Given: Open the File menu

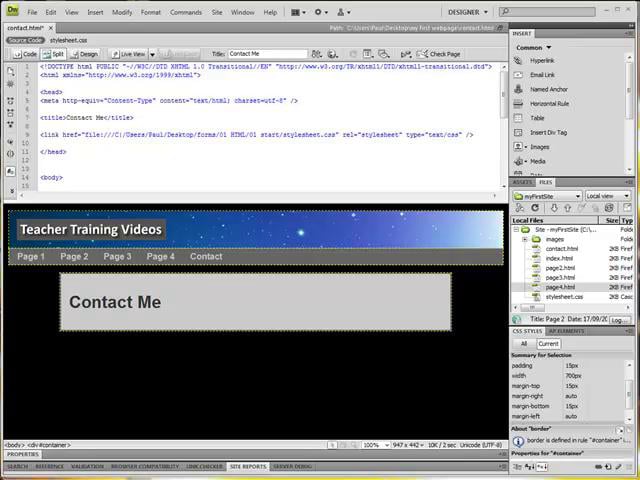Looking at the screenshot, I should point(32,12).
